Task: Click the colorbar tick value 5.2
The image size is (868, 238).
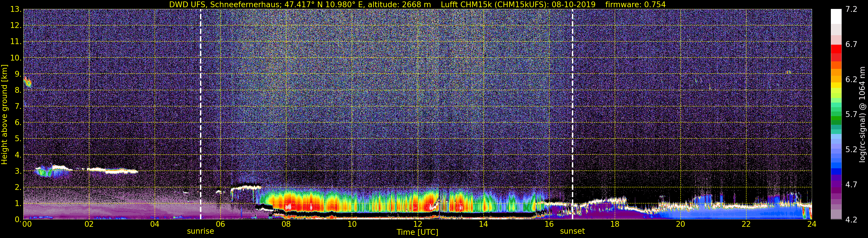Action: (851, 149)
